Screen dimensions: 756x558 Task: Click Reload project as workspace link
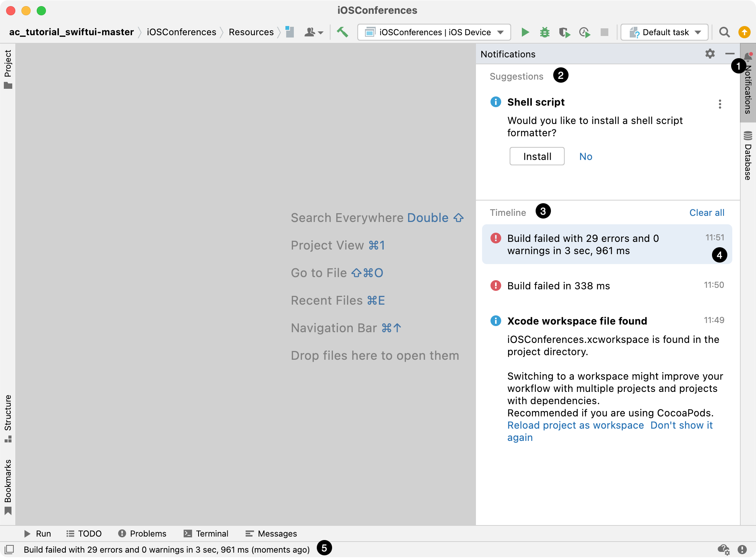pos(575,425)
